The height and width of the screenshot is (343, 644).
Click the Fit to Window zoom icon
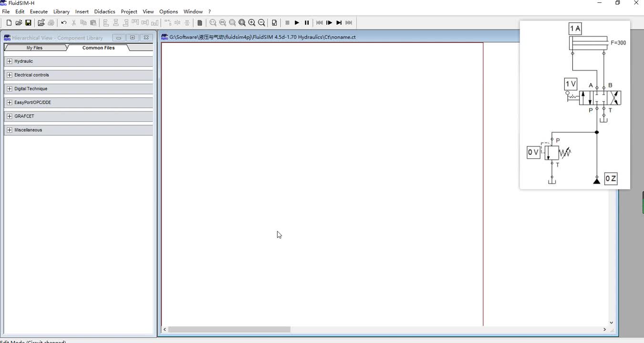click(232, 23)
